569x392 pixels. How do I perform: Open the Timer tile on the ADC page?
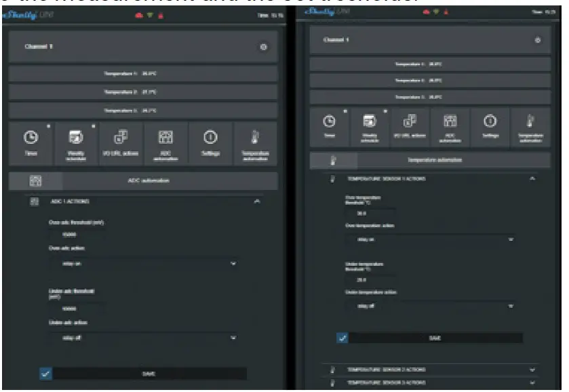31,144
